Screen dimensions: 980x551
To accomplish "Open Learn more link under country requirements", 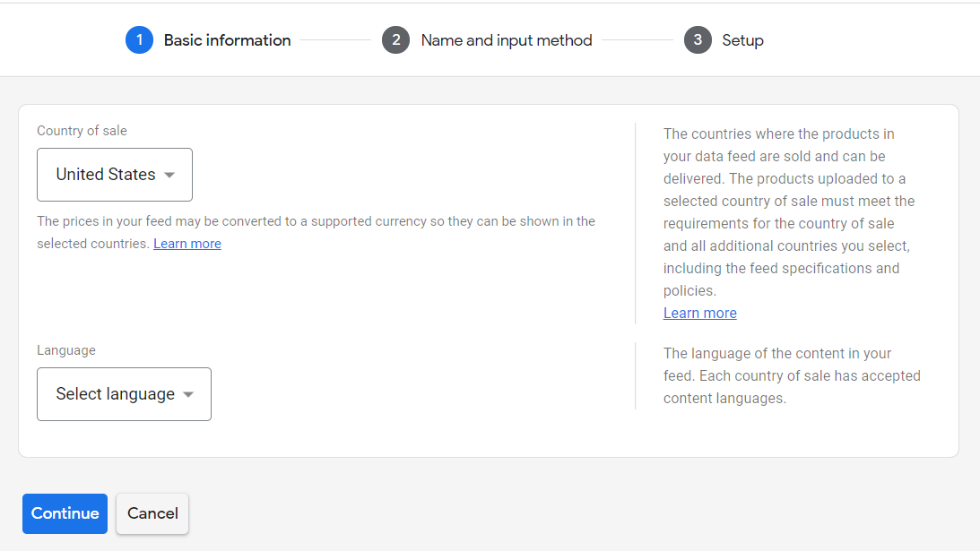I will tap(700, 313).
